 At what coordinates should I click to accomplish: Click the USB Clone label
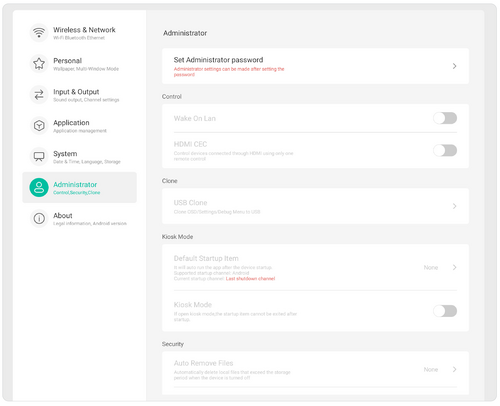[190, 203]
